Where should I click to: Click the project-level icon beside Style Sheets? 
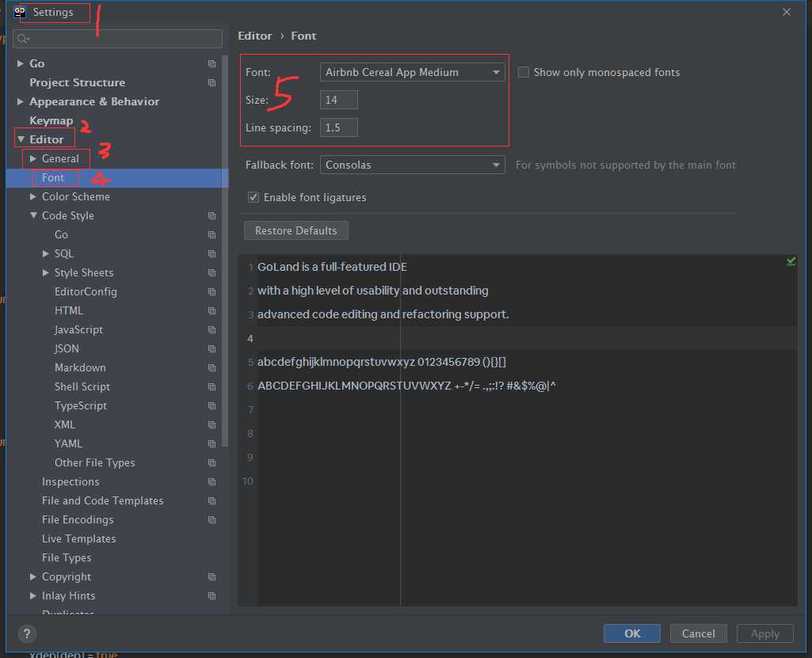click(x=212, y=273)
